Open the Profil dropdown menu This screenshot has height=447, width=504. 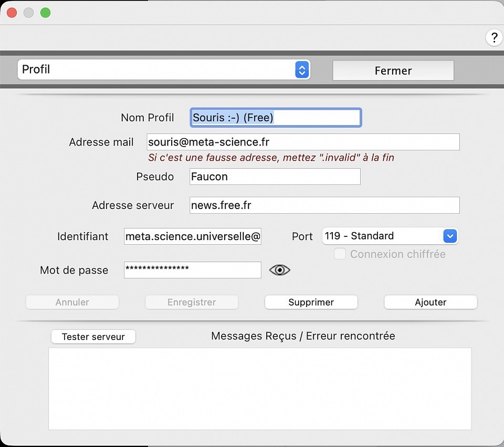(164, 69)
